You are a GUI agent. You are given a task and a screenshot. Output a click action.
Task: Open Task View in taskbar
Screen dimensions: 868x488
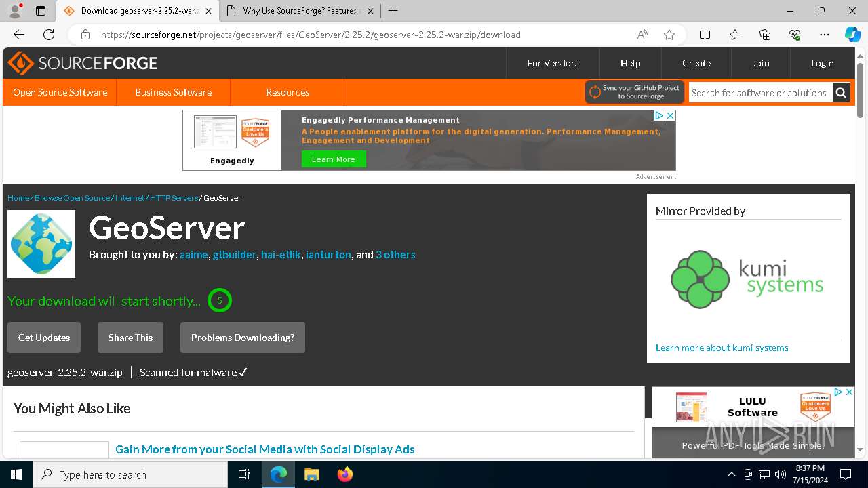click(x=244, y=474)
